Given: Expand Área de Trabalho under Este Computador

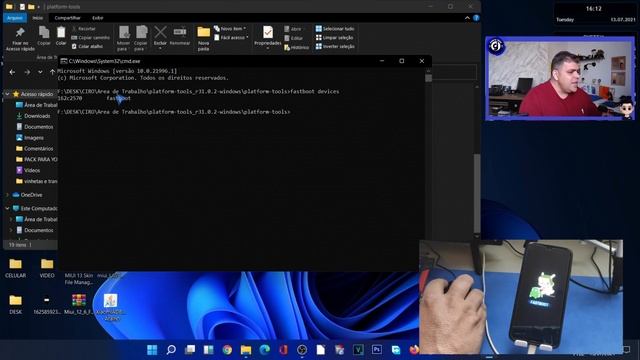Looking at the screenshot, I should [11, 219].
